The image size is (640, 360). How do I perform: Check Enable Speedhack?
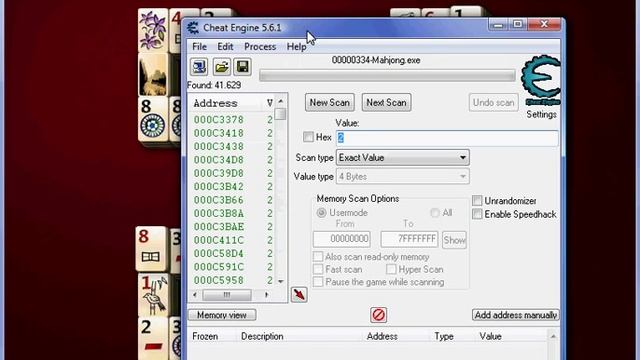(477, 214)
